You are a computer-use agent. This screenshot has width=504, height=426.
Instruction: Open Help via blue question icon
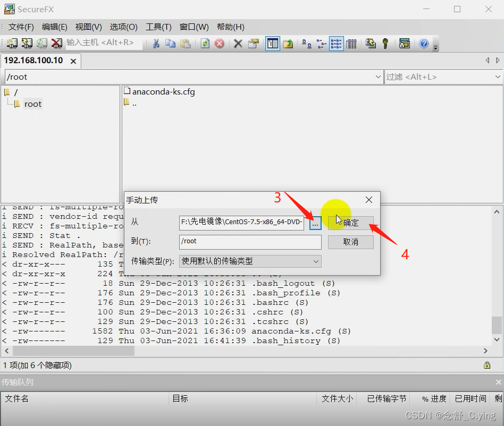tap(424, 44)
